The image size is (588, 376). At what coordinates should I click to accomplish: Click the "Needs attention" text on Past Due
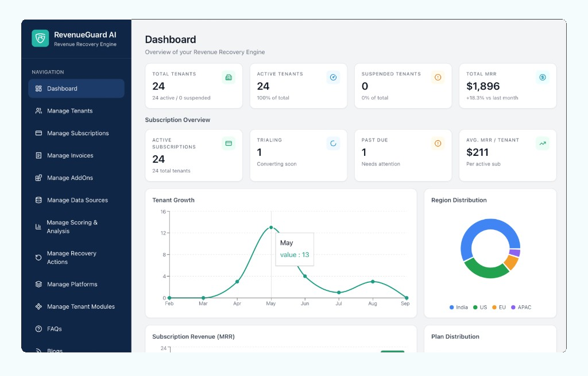click(x=381, y=164)
